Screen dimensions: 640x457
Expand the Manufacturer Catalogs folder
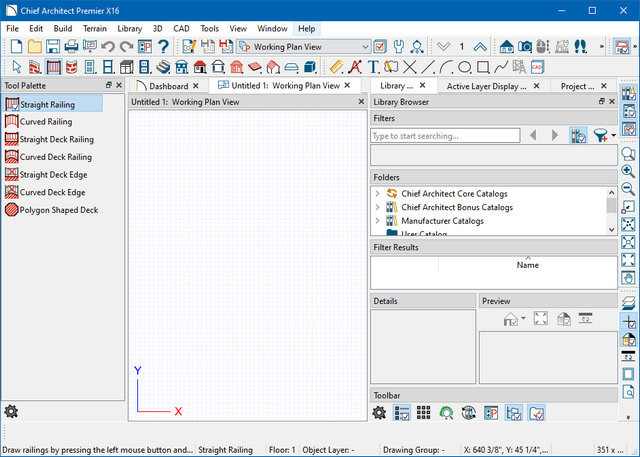point(377,221)
